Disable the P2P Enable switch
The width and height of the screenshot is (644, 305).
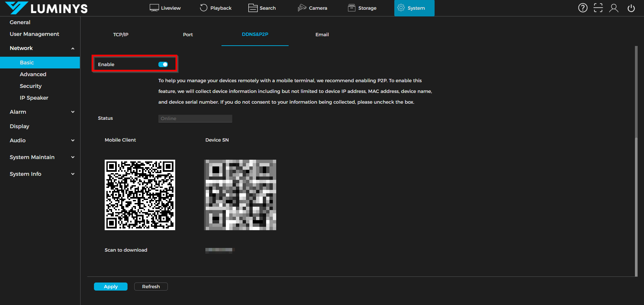click(163, 64)
